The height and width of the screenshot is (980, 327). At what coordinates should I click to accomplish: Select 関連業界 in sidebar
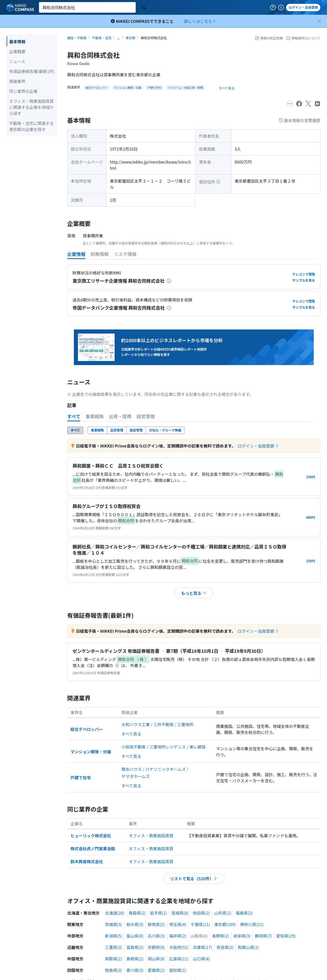point(17,81)
